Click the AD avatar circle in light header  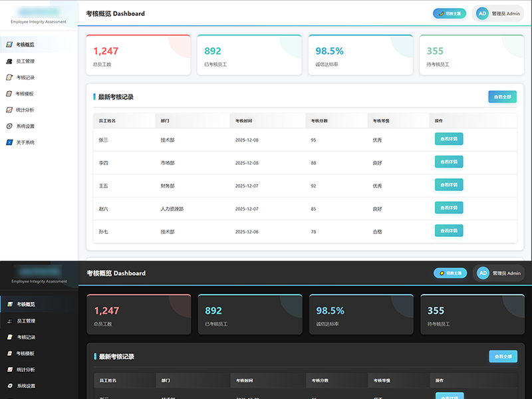click(x=482, y=13)
